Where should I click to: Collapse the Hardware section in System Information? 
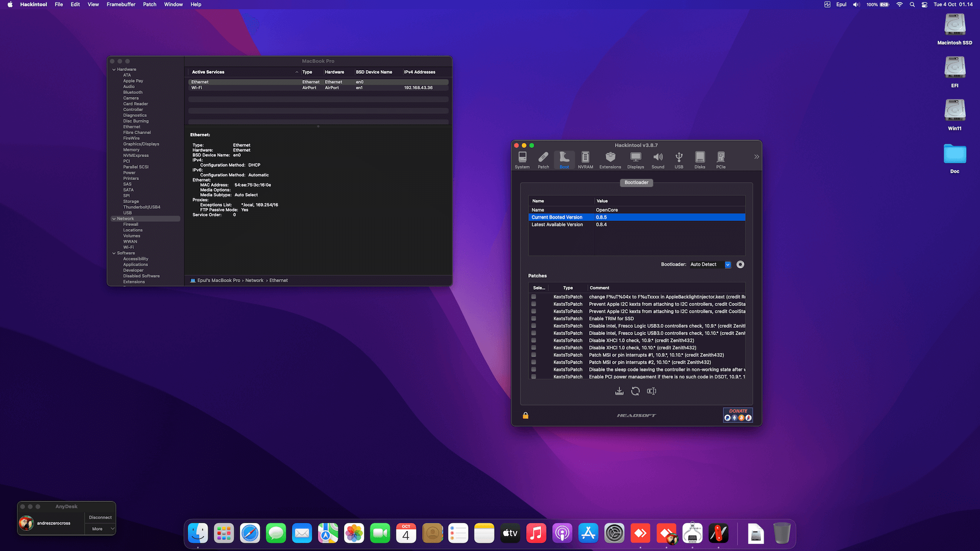click(114, 69)
